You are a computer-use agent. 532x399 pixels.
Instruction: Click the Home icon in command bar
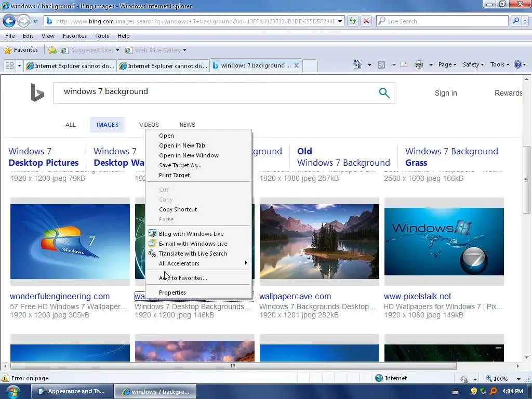click(x=357, y=64)
